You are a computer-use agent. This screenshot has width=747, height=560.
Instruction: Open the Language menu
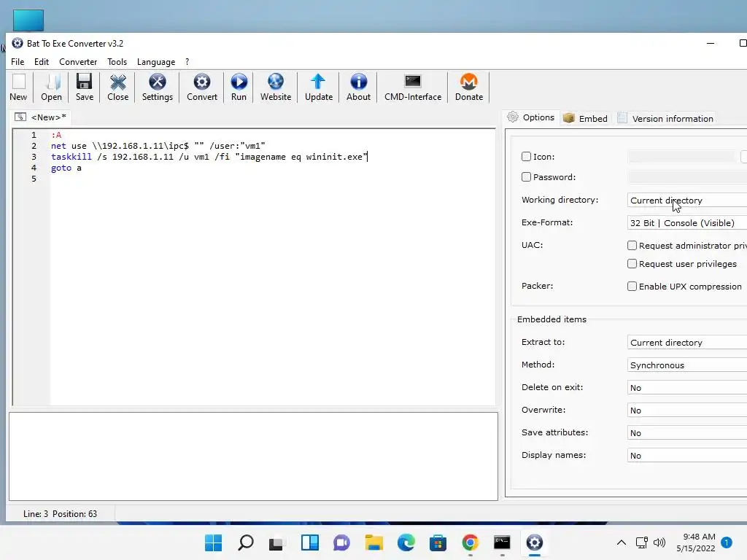(156, 62)
